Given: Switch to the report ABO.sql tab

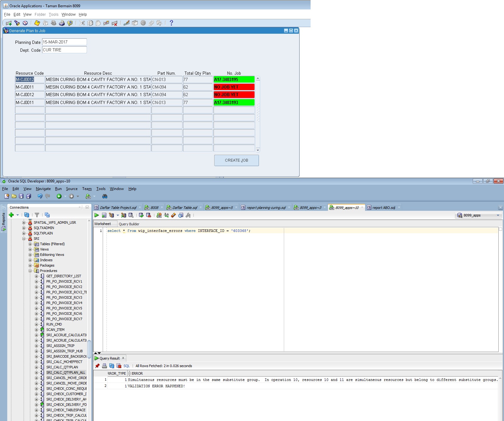Looking at the screenshot, I should point(384,208).
